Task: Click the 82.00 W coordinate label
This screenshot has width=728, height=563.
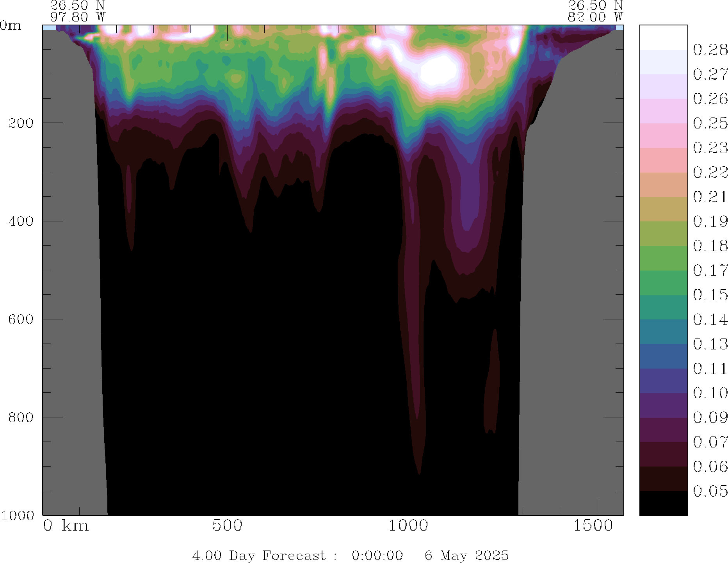Action: 595,17
